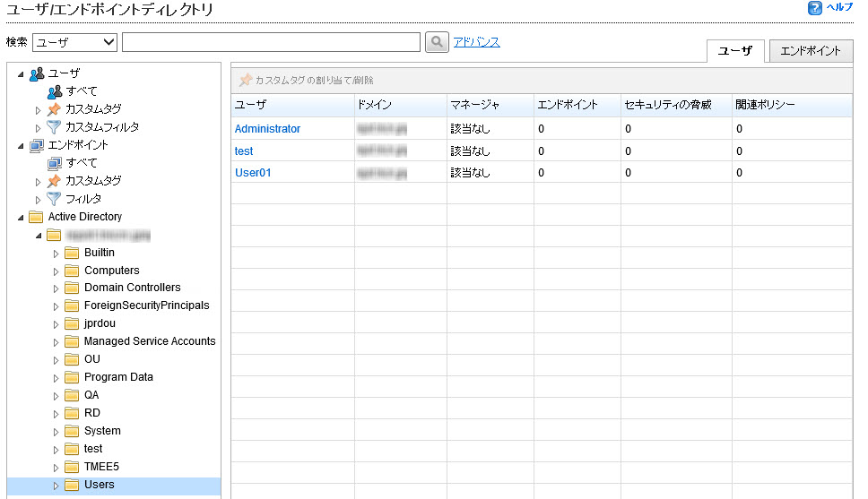Select the ユーザ tab
This screenshot has width=868, height=499.
pyautogui.click(x=735, y=51)
